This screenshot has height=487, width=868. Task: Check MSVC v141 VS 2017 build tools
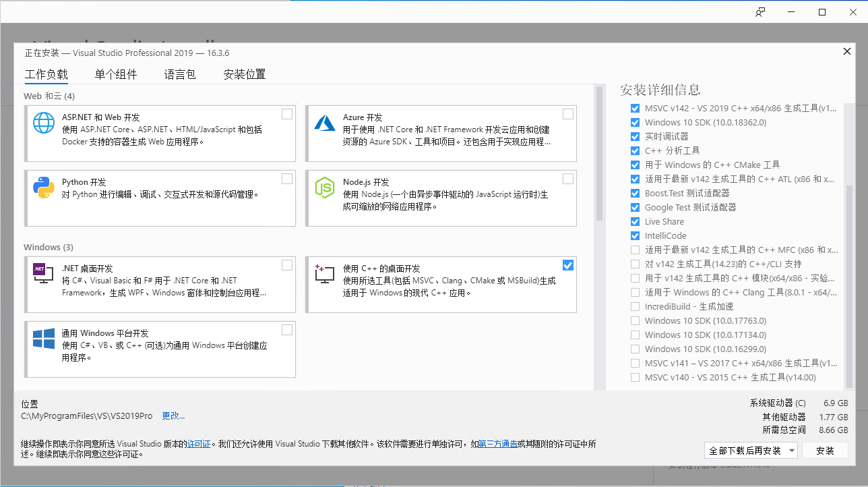pos(635,363)
